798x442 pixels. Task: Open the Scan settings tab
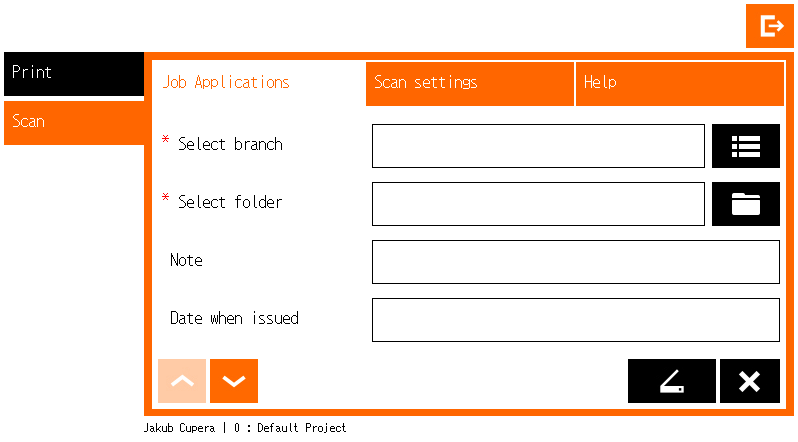pos(469,83)
